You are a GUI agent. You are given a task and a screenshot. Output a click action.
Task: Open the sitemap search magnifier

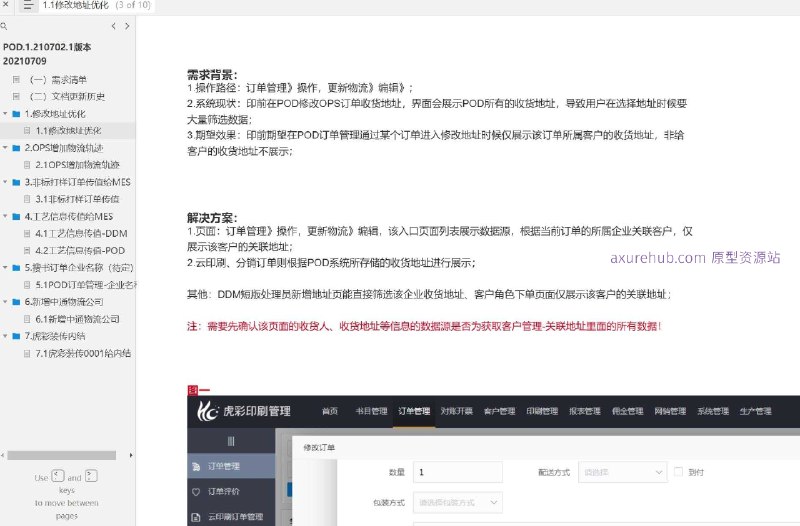pyautogui.click(x=4, y=26)
